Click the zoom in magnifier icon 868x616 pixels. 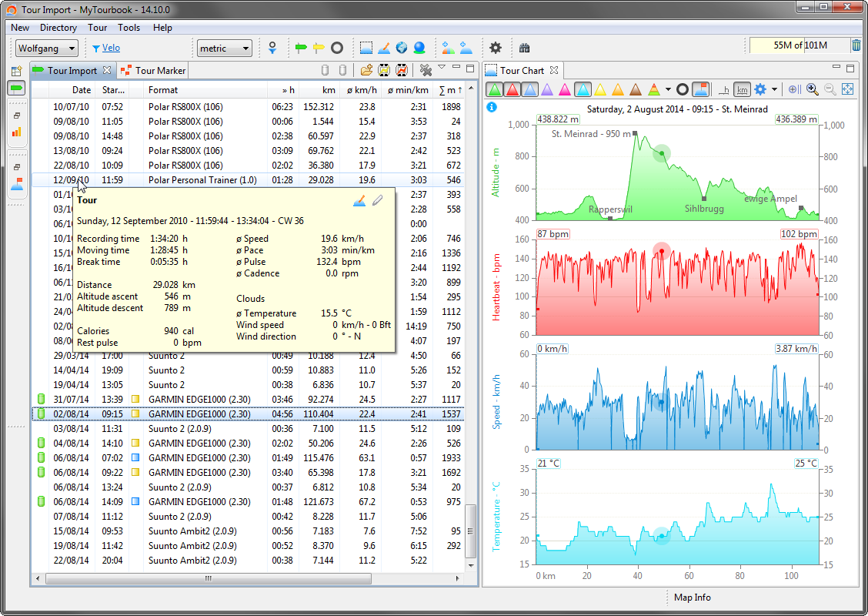813,90
